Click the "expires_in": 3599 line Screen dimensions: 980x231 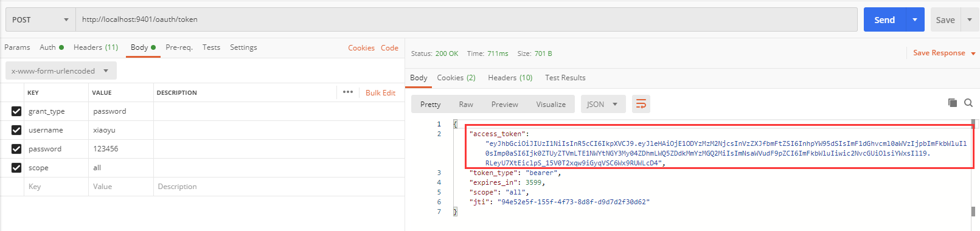pos(507,182)
